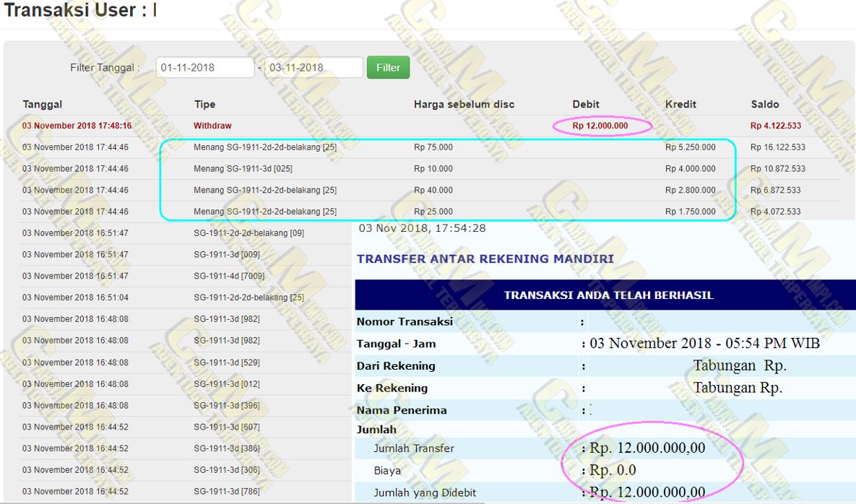
Task: Click the Kredit column header
Action: (x=680, y=104)
